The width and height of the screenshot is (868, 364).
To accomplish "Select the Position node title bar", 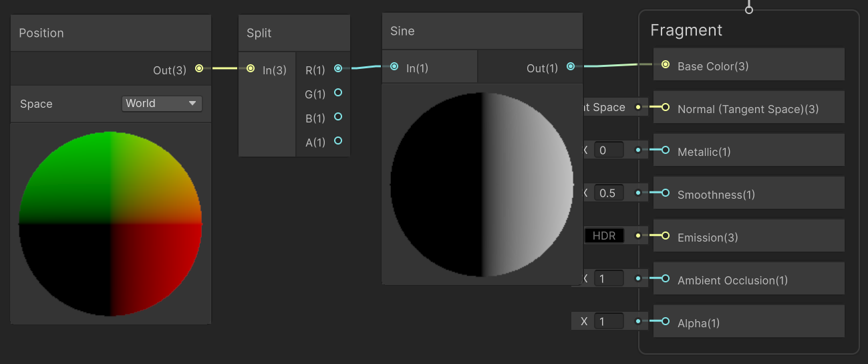I will point(111,33).
